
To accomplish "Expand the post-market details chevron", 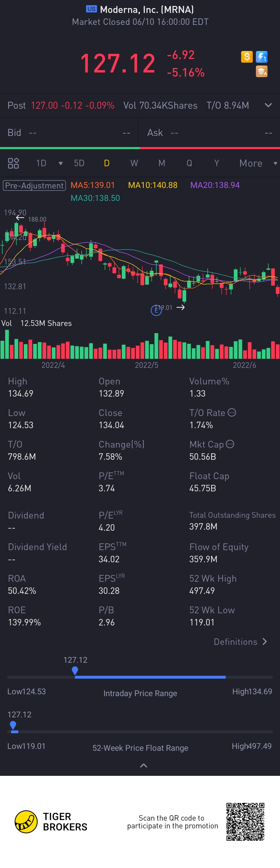I will (268, 105).
